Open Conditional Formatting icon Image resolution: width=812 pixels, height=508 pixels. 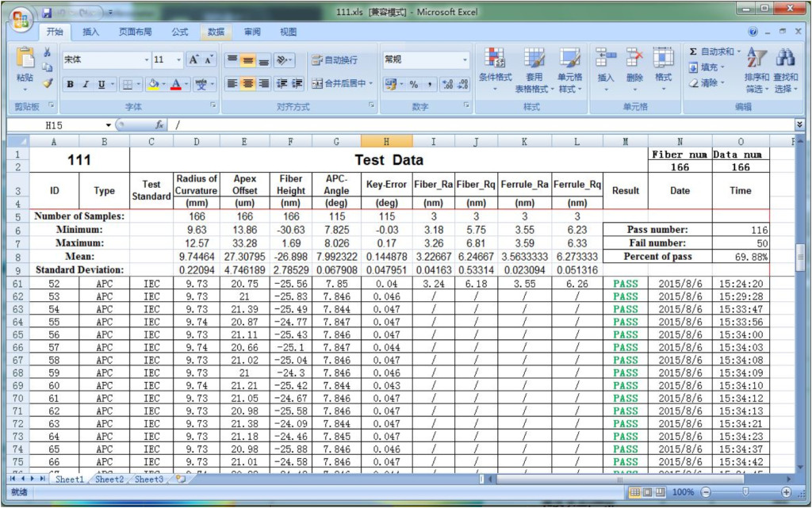click(x=495, y=58)
